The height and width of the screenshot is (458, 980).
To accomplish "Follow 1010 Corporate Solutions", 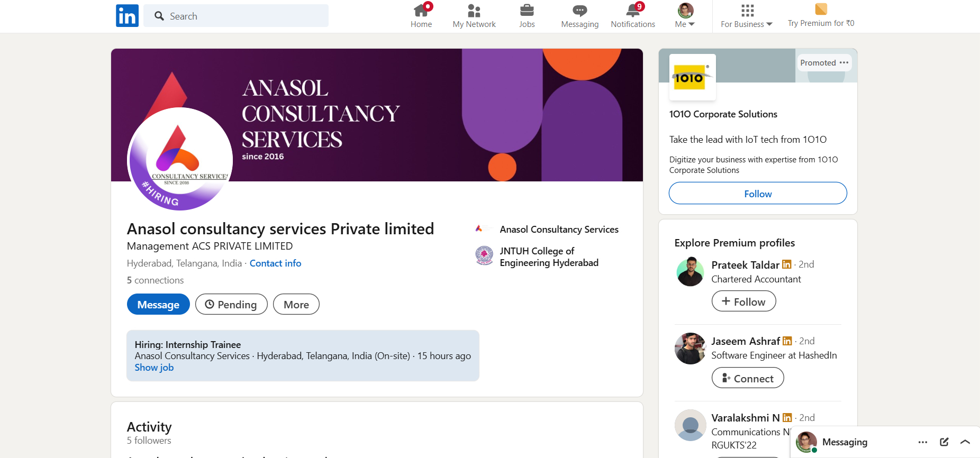I will (x=758, y=194).
